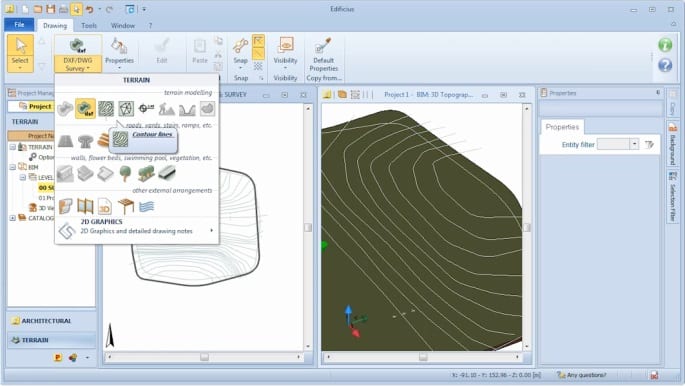Customize quick access toolbar dropdown arrow
685x386 pixels.
(144, 9)
